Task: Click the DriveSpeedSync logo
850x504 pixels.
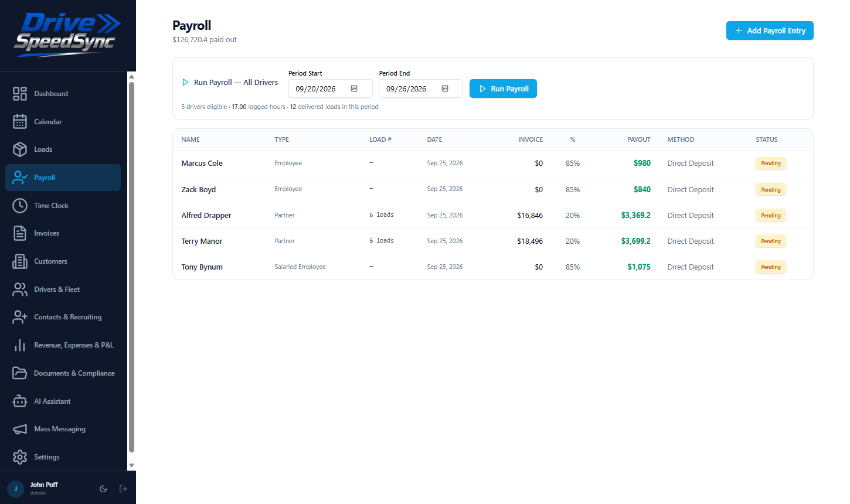Action: pyautogui.click(x=68, y=35)
